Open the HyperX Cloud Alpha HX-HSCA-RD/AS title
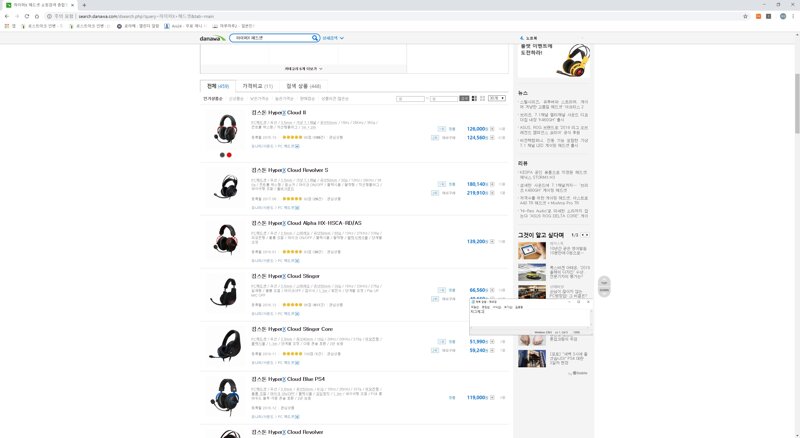 pos(306,223)
